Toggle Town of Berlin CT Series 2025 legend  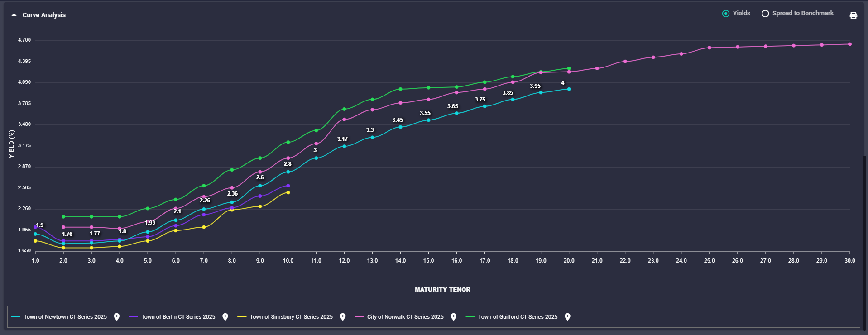tap(178, 317)
